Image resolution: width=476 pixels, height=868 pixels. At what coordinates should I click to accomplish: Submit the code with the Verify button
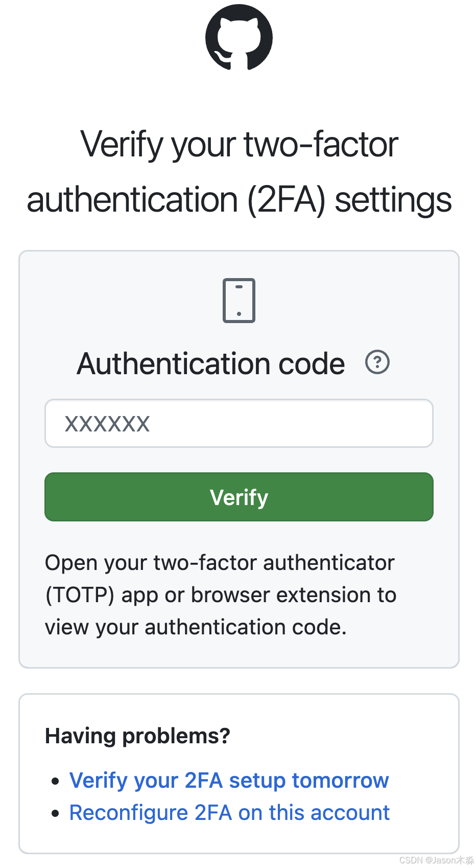[x=238, y=496]
